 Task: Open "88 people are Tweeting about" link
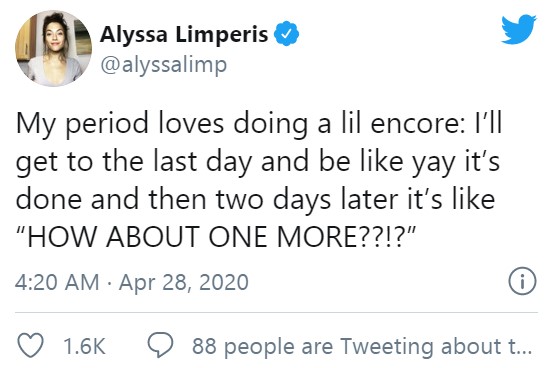pyautogui.click(x=362, y=346)
